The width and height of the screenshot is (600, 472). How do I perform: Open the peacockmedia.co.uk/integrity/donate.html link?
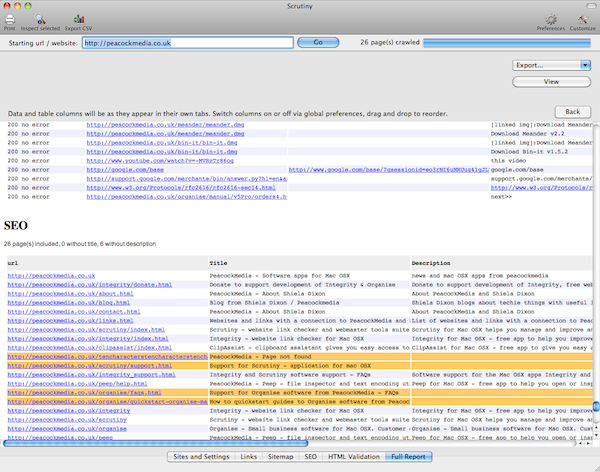pyautogui.click(x=90, y=285)
